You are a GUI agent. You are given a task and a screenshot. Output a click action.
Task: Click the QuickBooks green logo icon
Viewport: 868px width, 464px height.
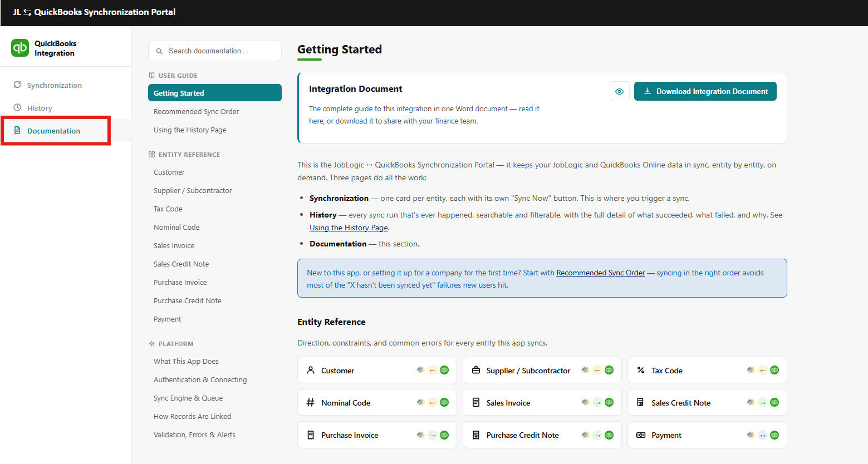pyautogui.click(x=20, y=48)
